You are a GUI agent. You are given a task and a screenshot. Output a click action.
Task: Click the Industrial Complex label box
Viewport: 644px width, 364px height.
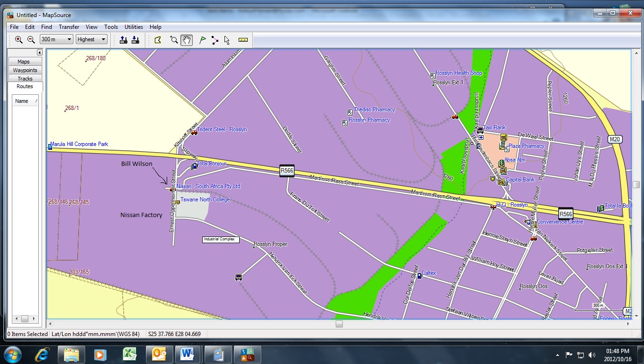[221, 239]
